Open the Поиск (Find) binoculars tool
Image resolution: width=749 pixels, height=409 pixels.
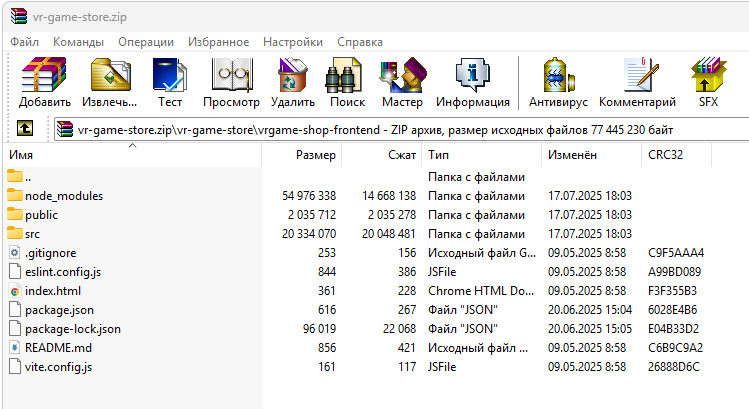pyautogui.click(x=347, y=83)
